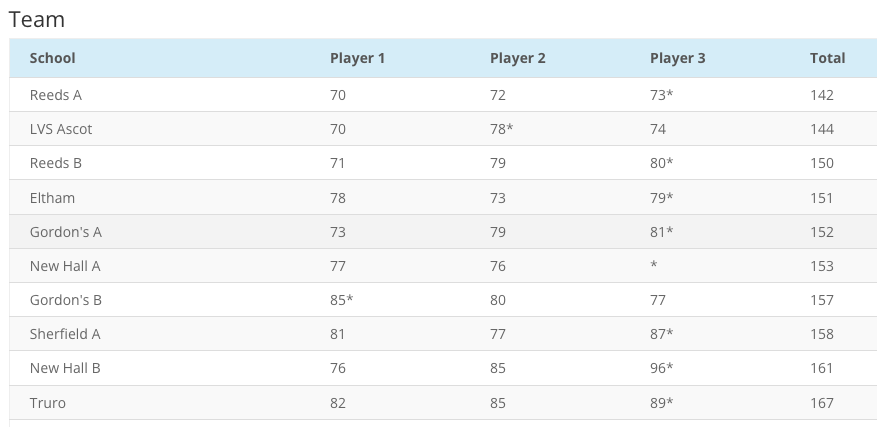Select the LVS Ascot school name
The width and height of the screenshot is (877, 427).
coord(61,129)
